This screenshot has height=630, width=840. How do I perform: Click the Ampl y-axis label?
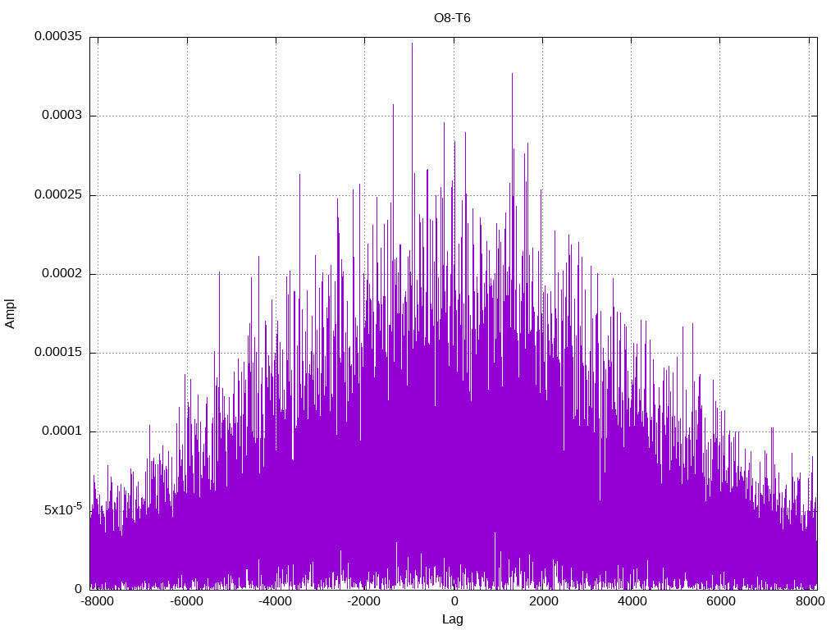point(10,313)
